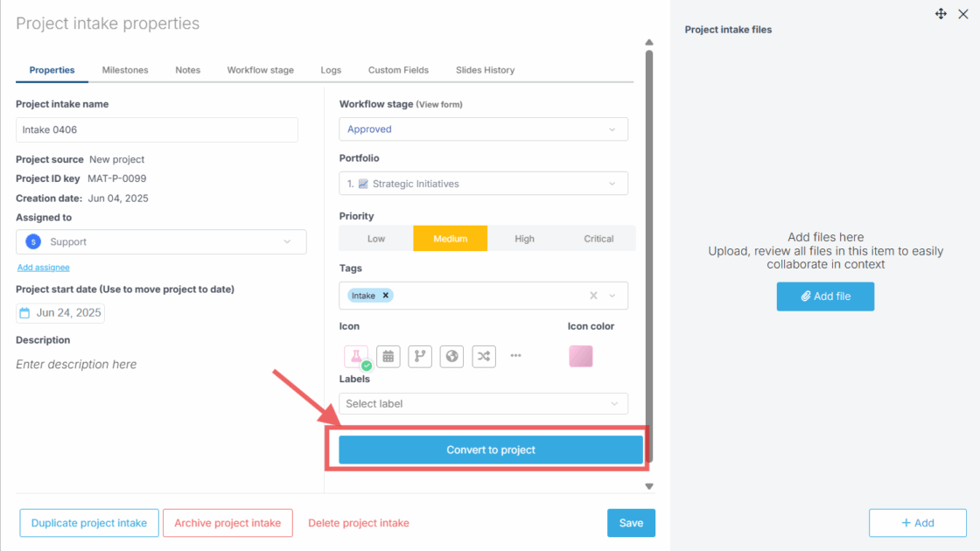Set priority to Low
Image resolution: width=980 pixels, height=551 pixels.
pos(376,239)
